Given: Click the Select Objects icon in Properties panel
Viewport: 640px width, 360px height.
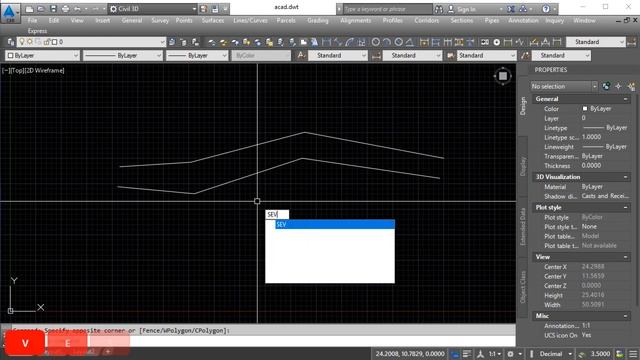Looking at the screenshot, I should click(x=618, y=86).
